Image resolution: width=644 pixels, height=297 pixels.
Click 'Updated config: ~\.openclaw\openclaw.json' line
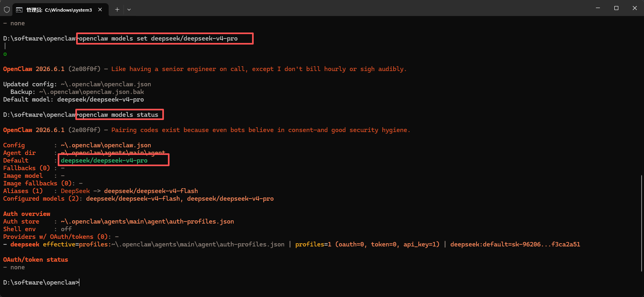tap(77, 84)
